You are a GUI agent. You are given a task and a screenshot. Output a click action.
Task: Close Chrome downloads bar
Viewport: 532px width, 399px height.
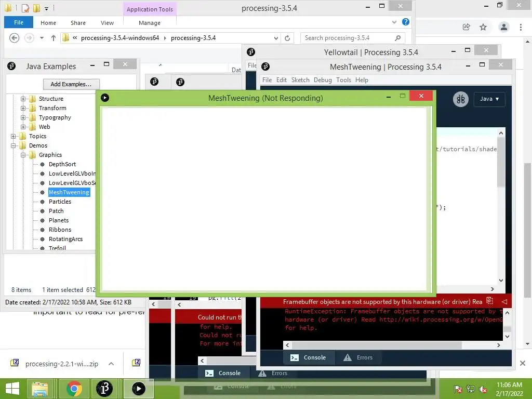[523, 363]
